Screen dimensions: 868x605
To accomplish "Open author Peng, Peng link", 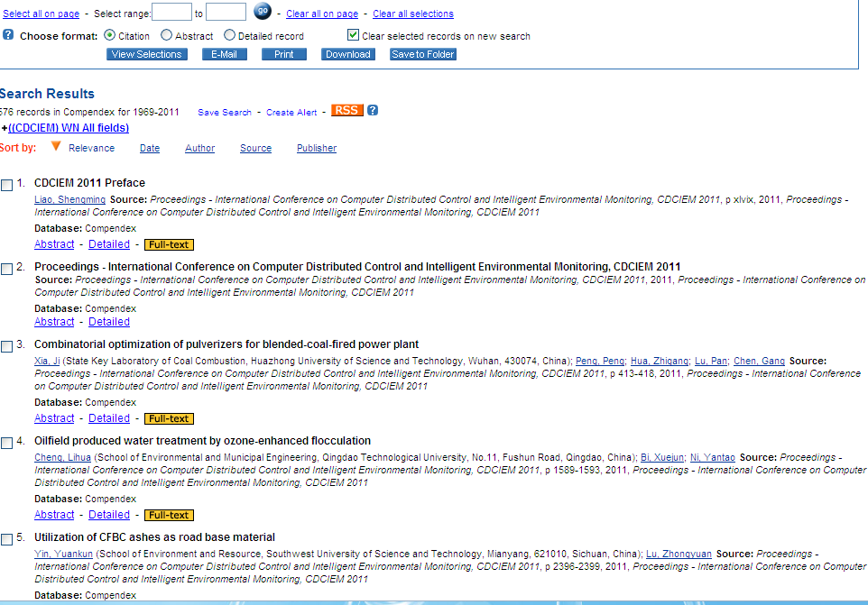I will click(600, 362).
